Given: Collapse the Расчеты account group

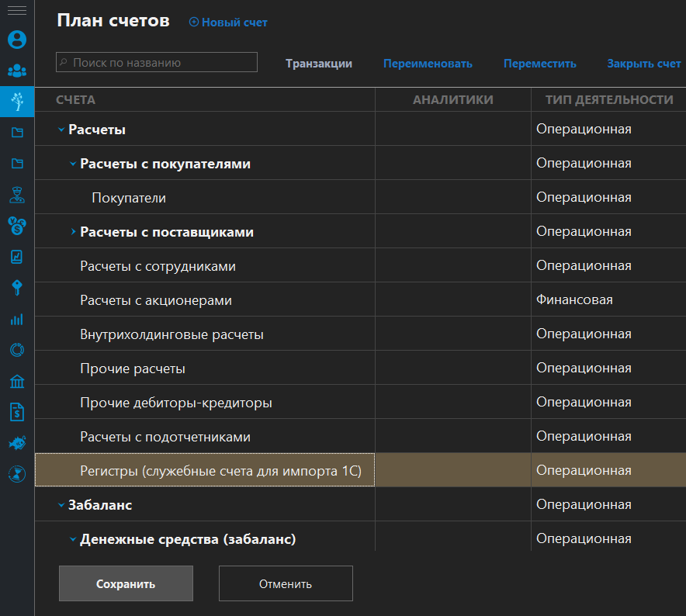Looking at the screenshot, I should click(x=61, y=129).
